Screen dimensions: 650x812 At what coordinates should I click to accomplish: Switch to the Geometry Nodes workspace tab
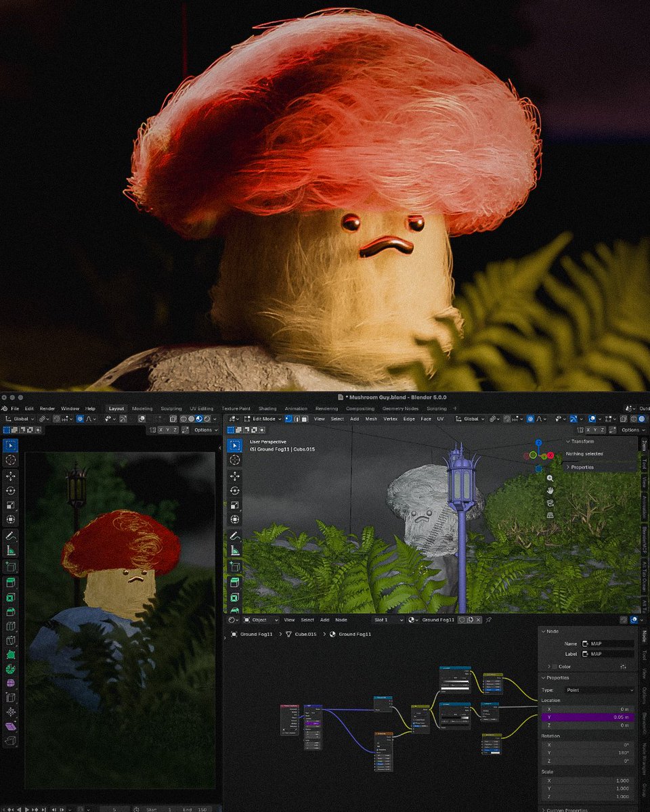coord(400,409)
